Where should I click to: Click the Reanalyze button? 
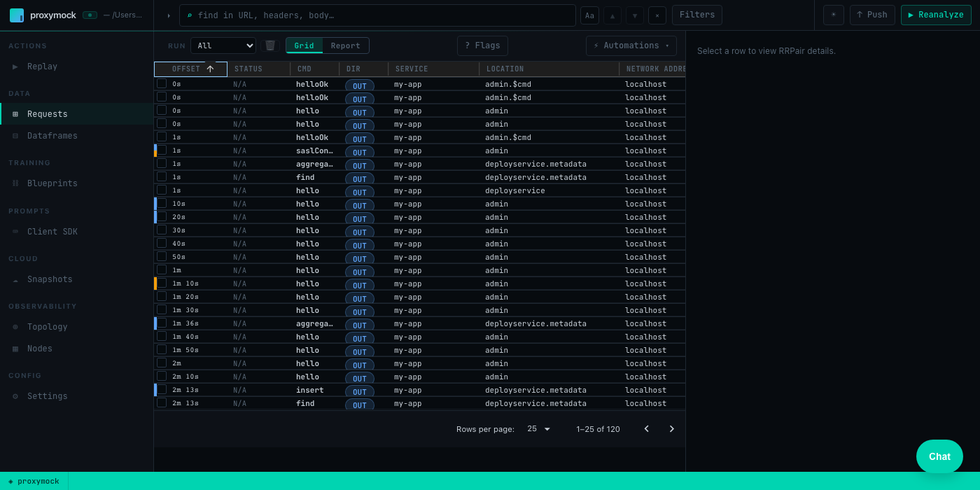click(x=936, y=15)
